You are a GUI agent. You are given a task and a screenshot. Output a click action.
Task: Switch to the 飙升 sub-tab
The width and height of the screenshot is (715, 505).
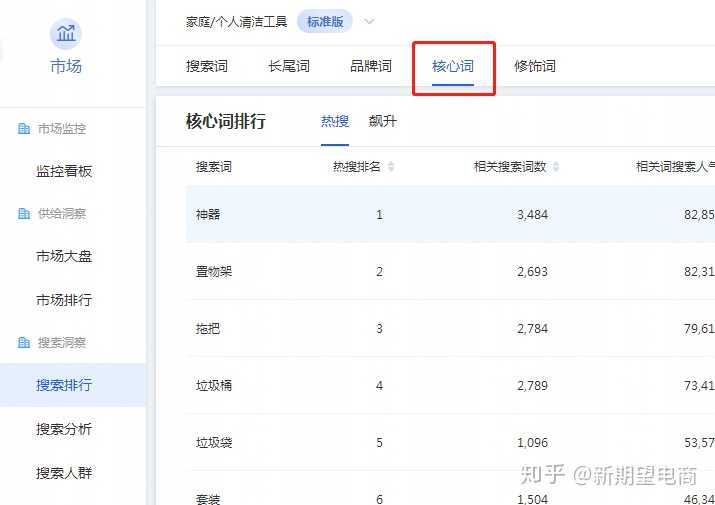(x=383, y=121)
